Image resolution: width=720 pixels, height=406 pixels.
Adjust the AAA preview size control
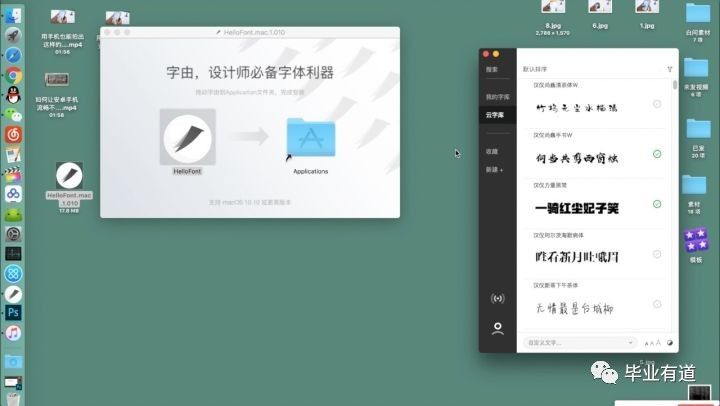click(x=652, y=343)
